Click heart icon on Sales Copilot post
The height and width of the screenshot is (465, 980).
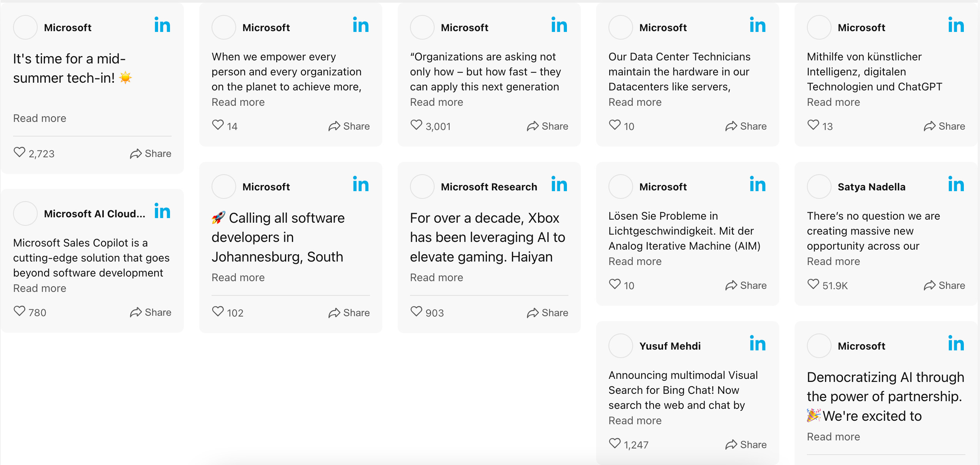19,311
